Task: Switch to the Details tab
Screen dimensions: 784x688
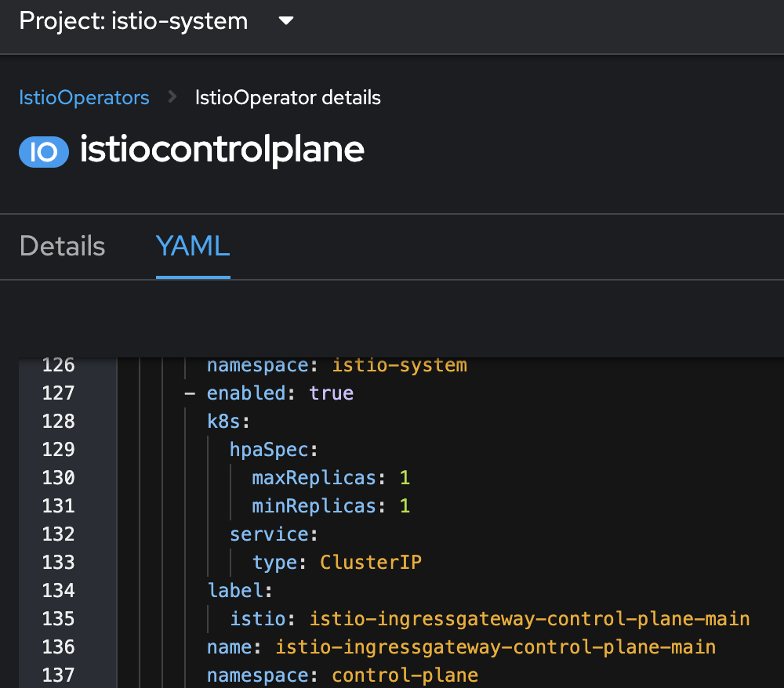Action: coord(63,246)
